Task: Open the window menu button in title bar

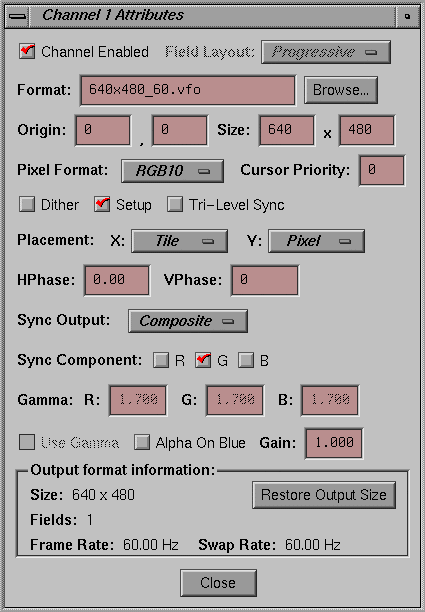Action: click(x=17, y=16)
